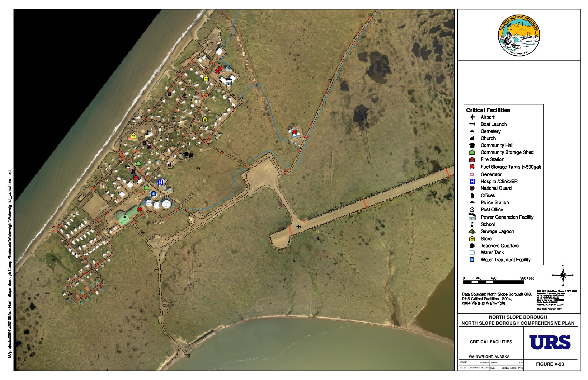Click the Airport icon in the legend
The height and width of the screenshot is (380, 588).
472,117
